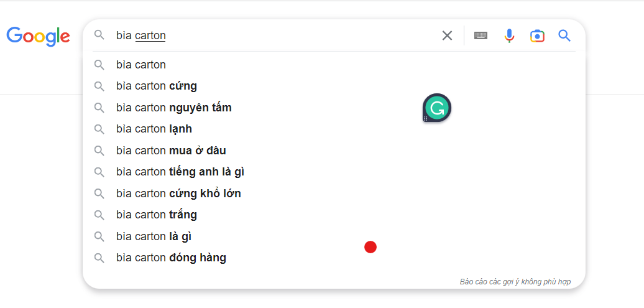This screenshot has height=308, width=644.
Task: Click magnifier icon beside 'bia carton cứng'
Action: [x=99, y=86]
